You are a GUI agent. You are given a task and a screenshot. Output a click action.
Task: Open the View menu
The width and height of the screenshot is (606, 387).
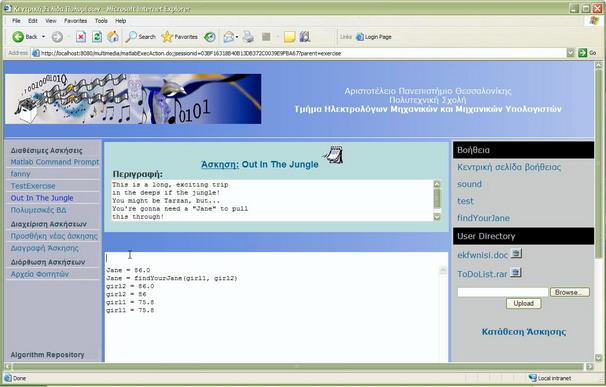[x=51, y=21]
